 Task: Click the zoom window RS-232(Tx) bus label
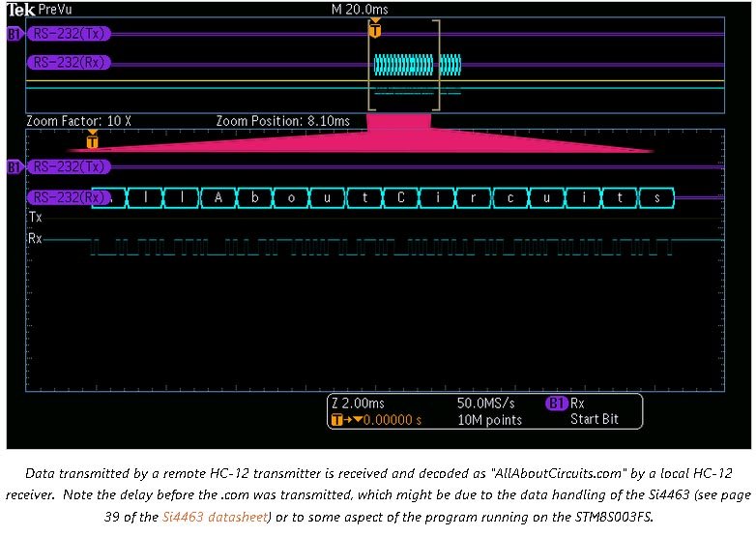coord(69,167)
